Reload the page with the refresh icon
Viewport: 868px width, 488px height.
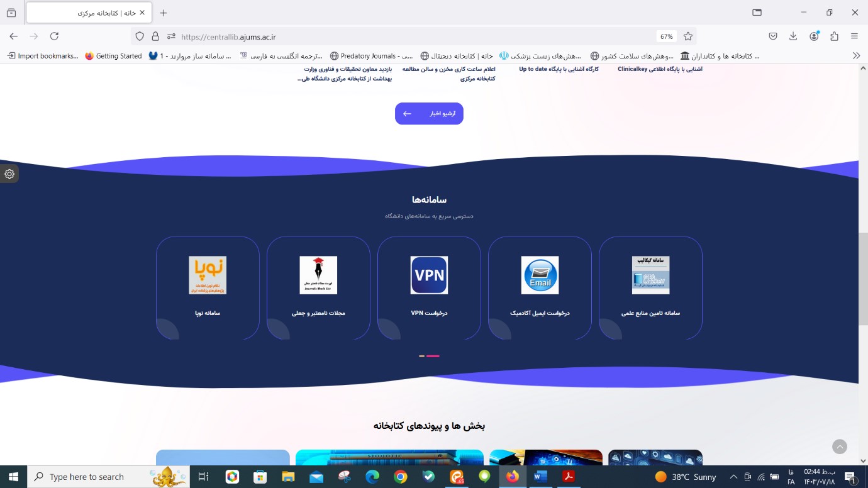54,36
